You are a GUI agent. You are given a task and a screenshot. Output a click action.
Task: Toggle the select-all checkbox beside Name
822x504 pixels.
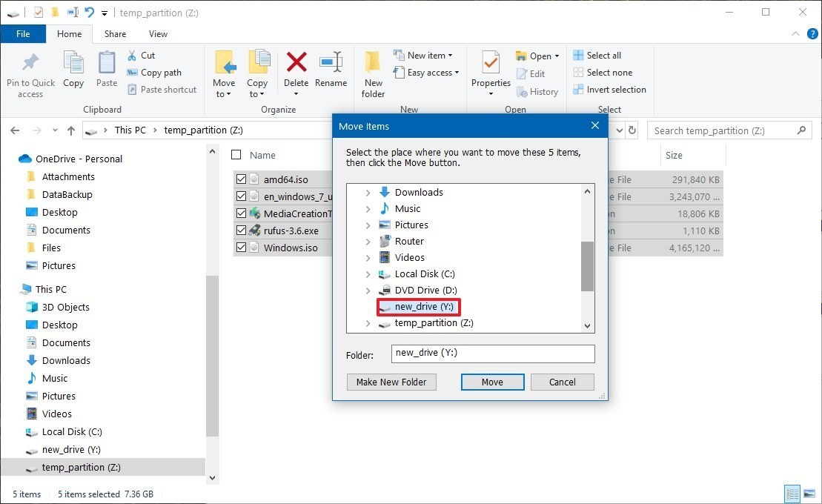(x=236, y=155)
